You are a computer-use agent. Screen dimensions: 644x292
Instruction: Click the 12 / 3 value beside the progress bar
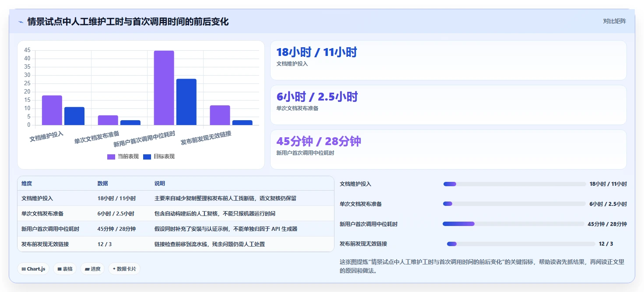tap(606, 244)
